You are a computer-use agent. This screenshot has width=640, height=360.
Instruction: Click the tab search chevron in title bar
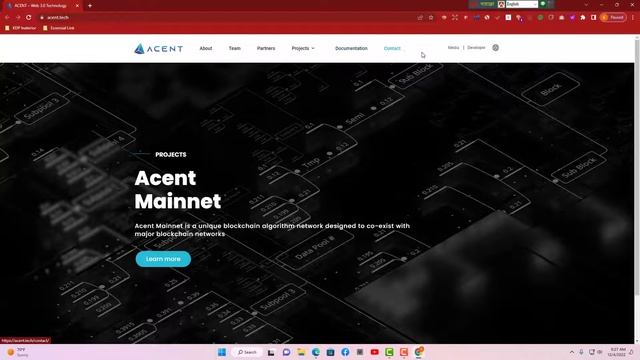(x=586, y=5)
